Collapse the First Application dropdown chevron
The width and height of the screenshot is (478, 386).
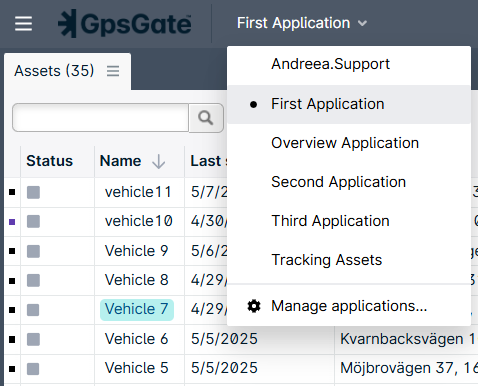click(362, 23)
